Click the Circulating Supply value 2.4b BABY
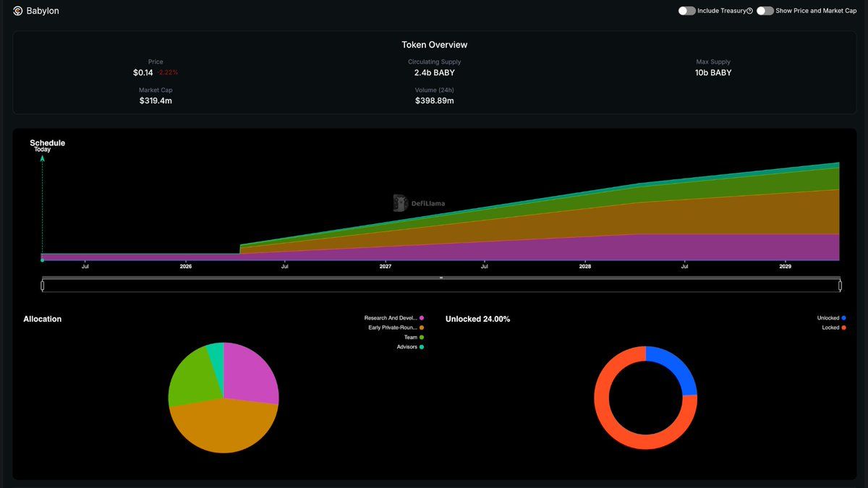The height and width of the screenshot is (488, 868). (434, 73)
